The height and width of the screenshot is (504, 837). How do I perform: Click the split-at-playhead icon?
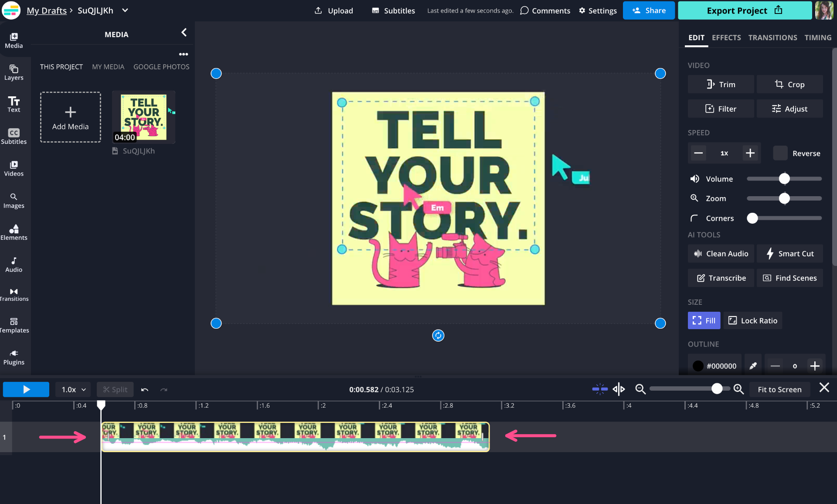point(619,389)
